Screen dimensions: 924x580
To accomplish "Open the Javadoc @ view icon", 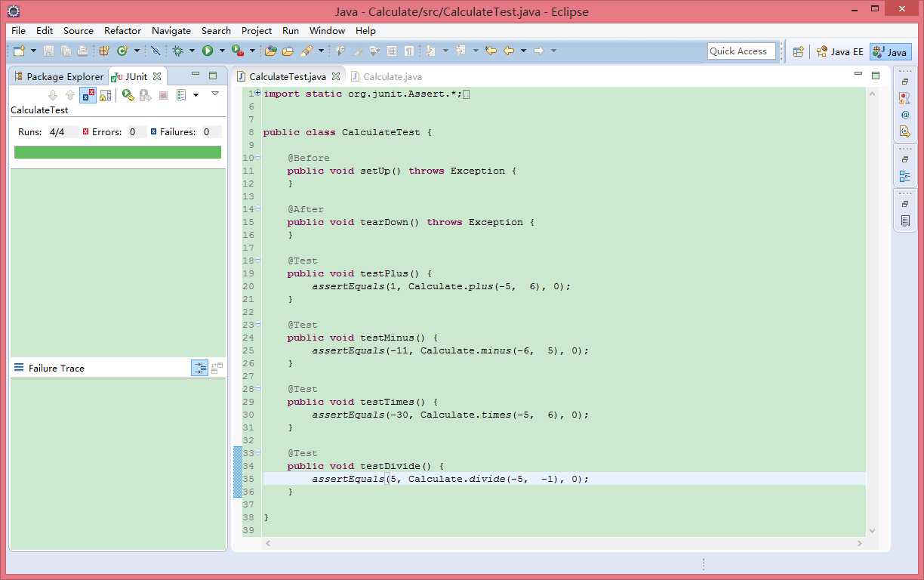I will tap(905, 115).
